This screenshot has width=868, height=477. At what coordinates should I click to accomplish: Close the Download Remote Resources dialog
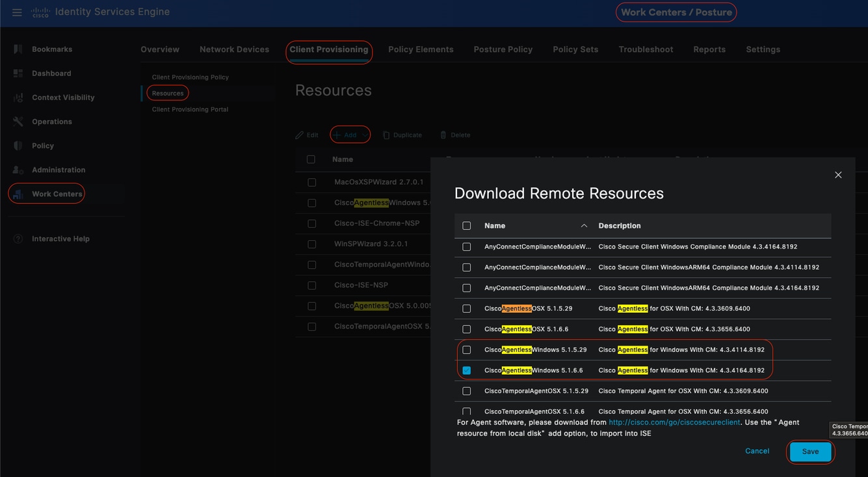(x=838, y=175)
